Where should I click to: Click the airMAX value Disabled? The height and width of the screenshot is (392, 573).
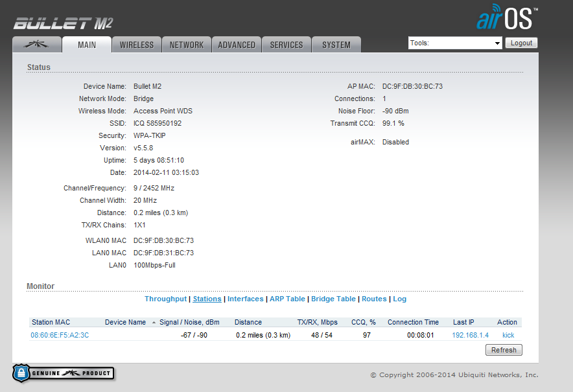point(395,142)
